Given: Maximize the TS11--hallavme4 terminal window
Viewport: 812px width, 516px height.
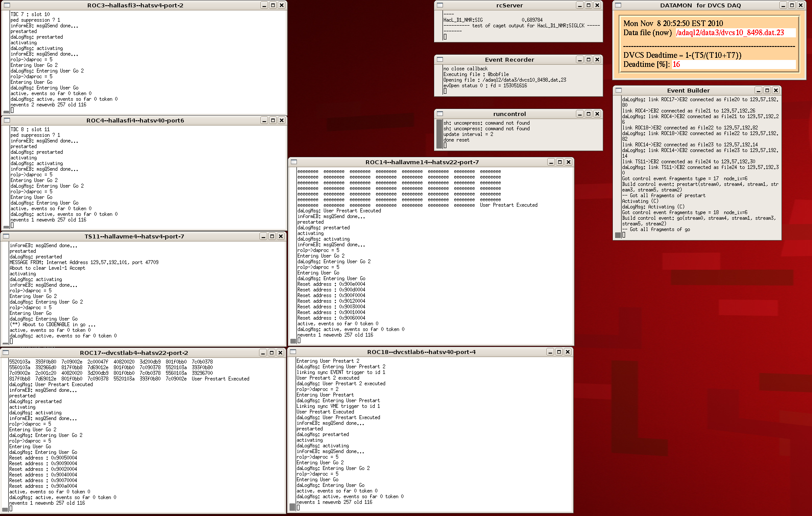Looking at the screenshot, I should [272, 236].
